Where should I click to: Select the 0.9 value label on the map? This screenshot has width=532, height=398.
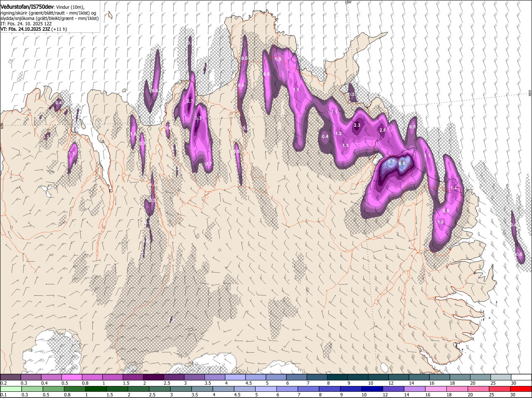[446, 211]
